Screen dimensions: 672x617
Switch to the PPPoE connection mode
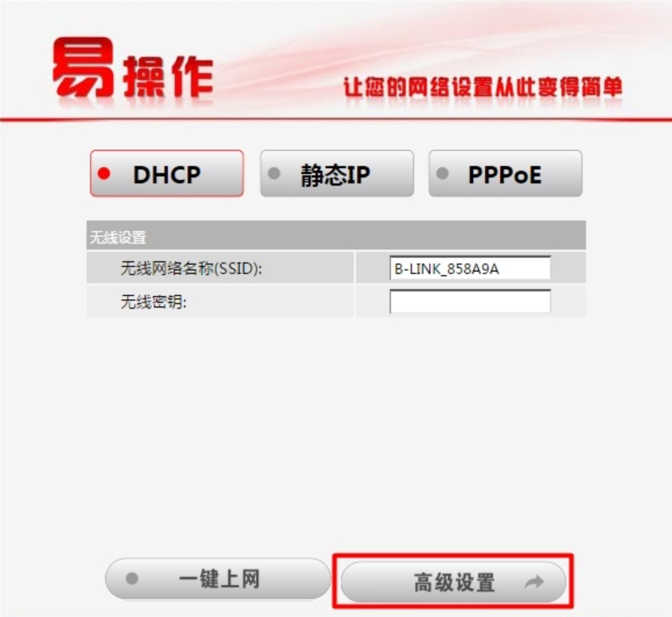505,174
